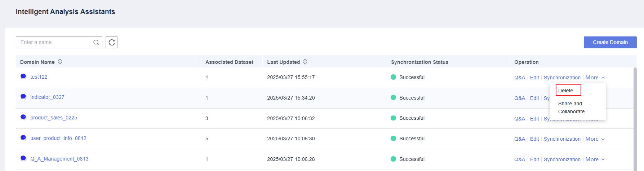Open Q&A for test122
The width and height of the screenshot is (644, 171).
pyautogui.click(x=520, y=78)
